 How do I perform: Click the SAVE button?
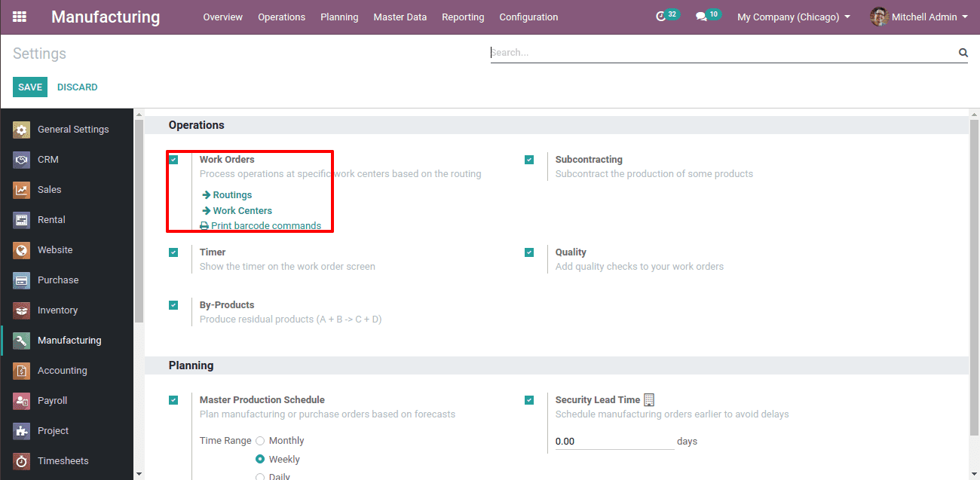pos(30,87)
